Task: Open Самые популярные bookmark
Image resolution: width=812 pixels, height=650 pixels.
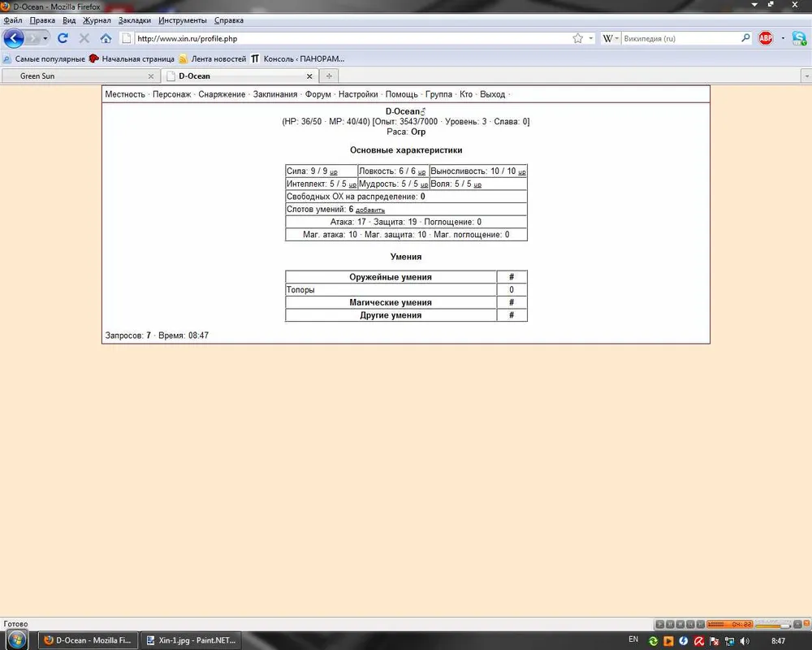Action: (44, 58)
